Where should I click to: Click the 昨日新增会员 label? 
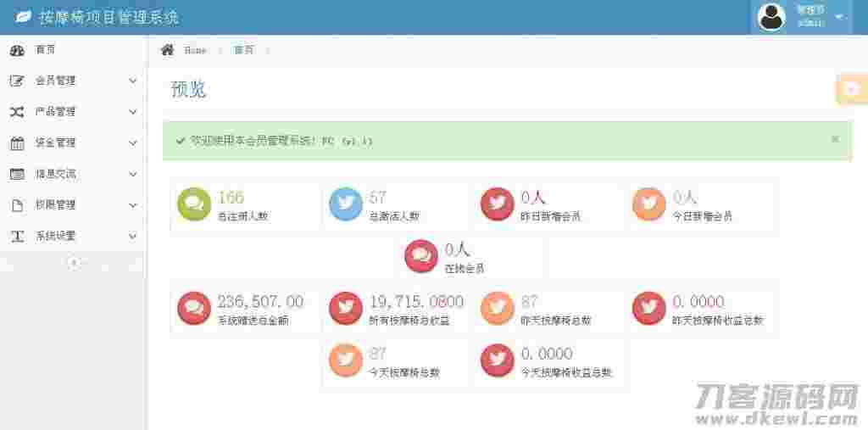click(551, 216)
